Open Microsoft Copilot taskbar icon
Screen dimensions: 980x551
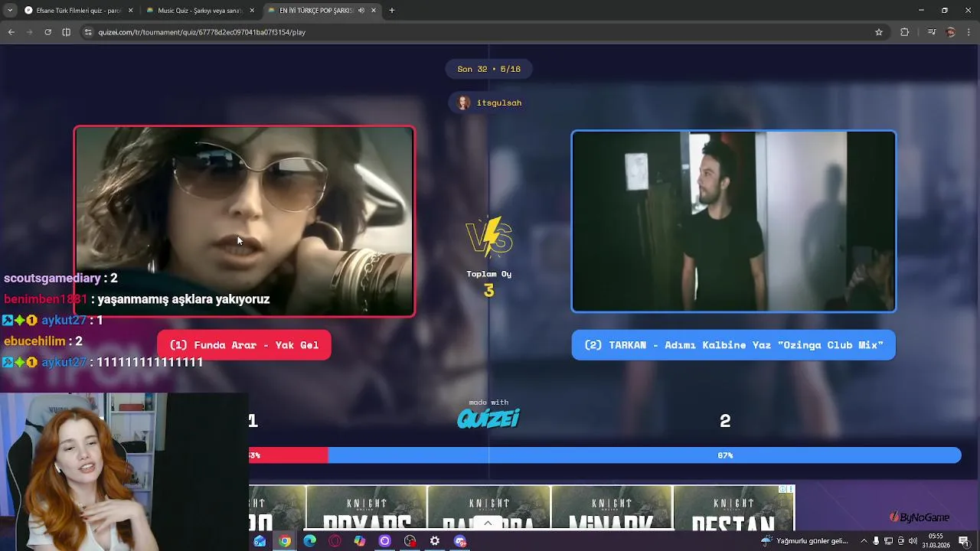coord(360,541)
